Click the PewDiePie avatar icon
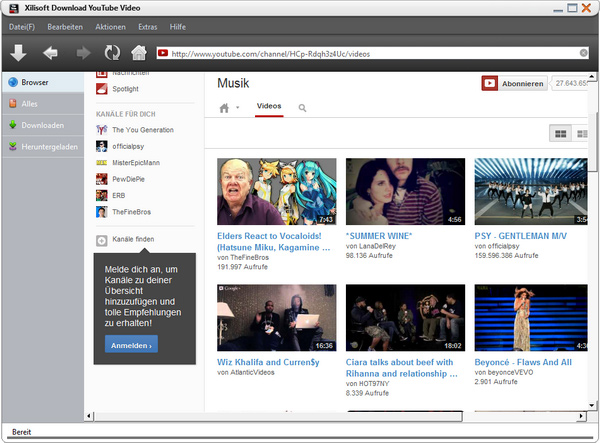This screenshot has height=443, width=600. [x=101, y=179]
